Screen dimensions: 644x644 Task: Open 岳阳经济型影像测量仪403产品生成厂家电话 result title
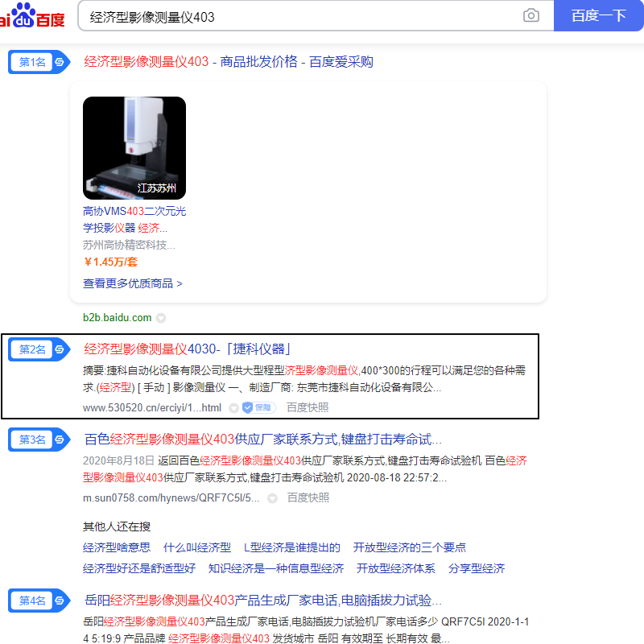pyautogui.click(x=263, y=601)
